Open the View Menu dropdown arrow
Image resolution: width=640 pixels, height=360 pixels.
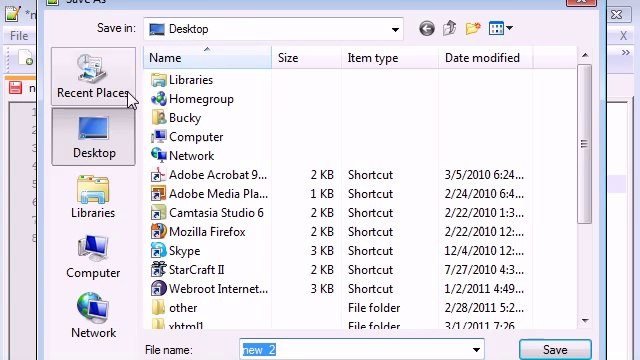(509, 29)
